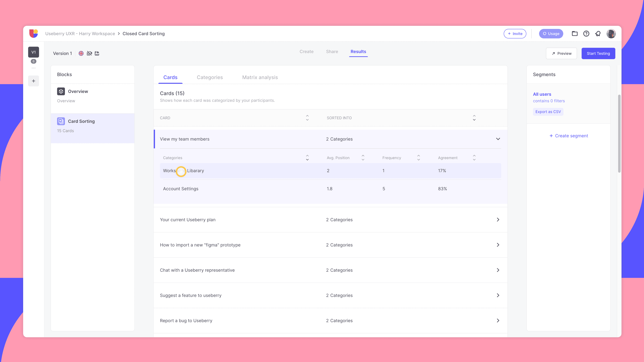This screenshot has height=362, width=644.
Task: Open the Share tab
Action: (332, 51)
